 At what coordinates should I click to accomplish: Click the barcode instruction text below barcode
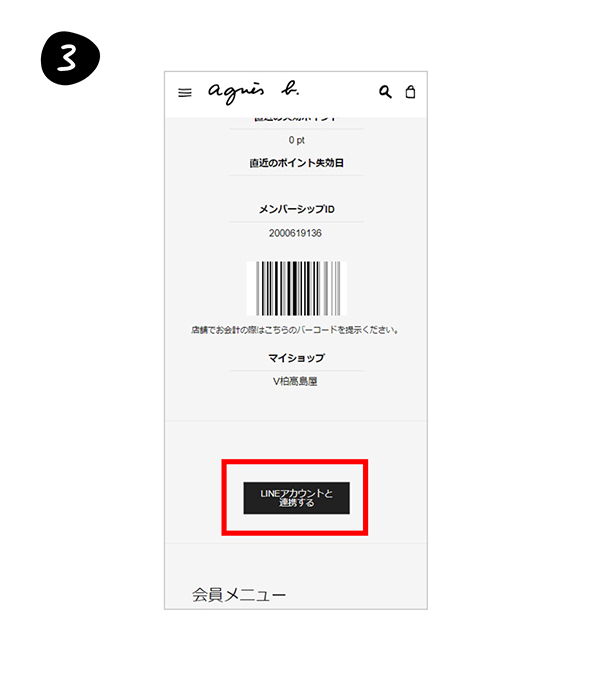(x=295, y=330)
